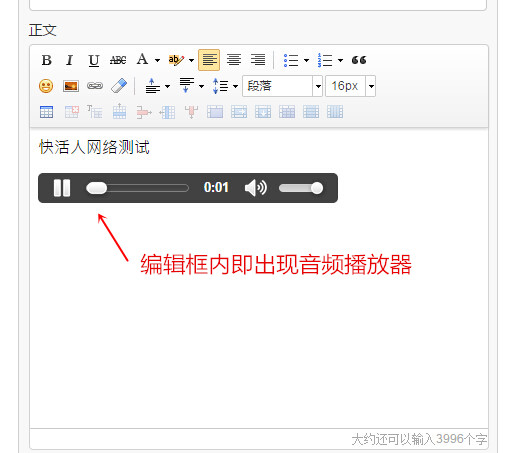Pause the audio player
This screenshot has height=453, width=505.
(62, 188)
